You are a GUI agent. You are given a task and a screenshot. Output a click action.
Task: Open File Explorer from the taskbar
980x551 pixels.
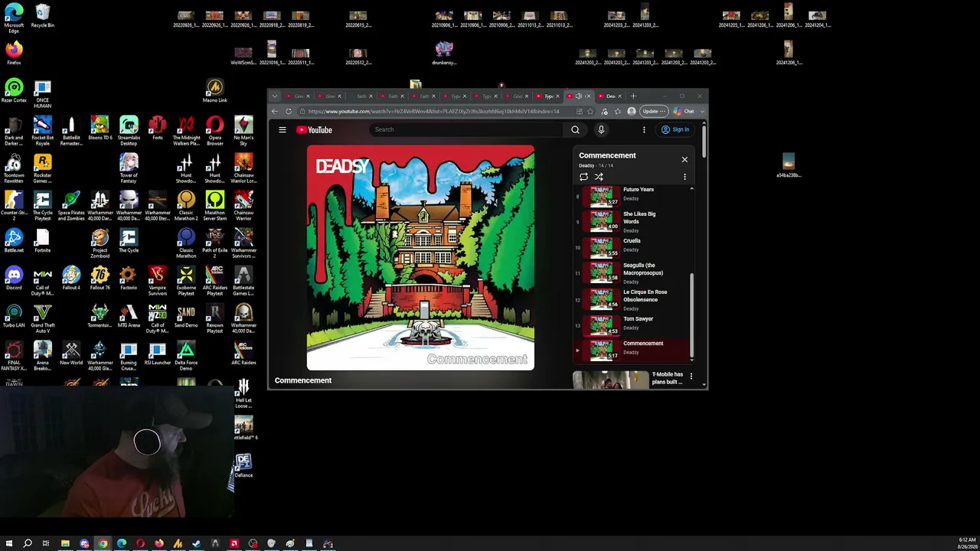coord(65,543)
